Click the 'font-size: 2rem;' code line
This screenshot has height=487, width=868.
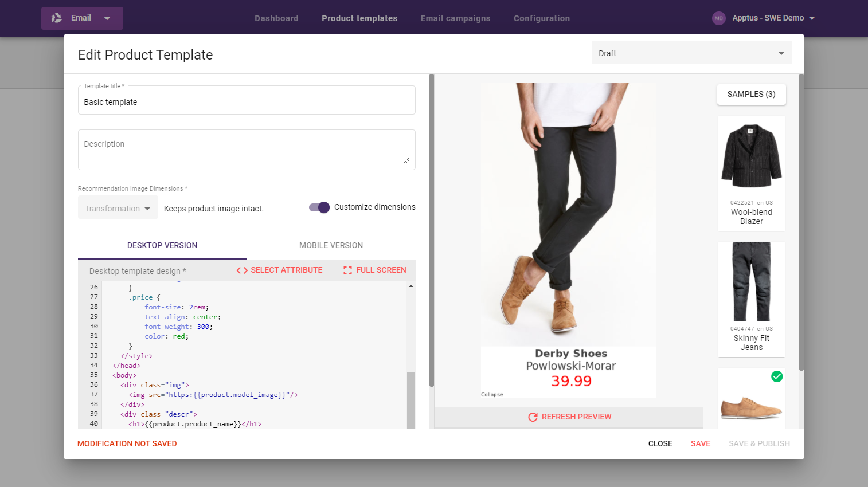click(x=177, y=307)
